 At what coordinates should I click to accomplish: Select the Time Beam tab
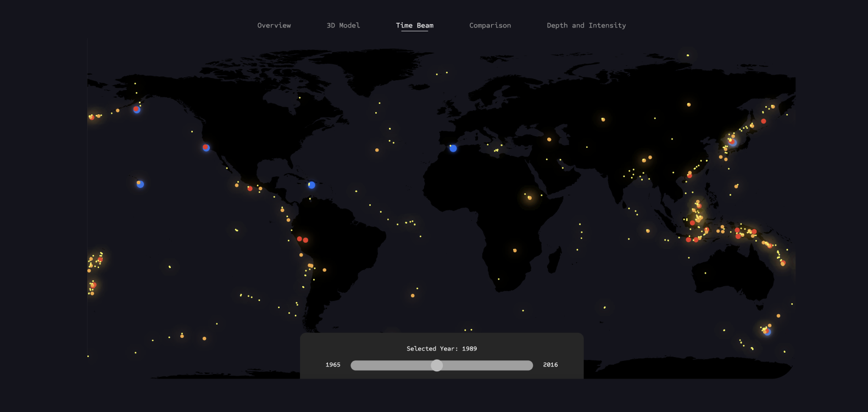[x=414, y=25]
